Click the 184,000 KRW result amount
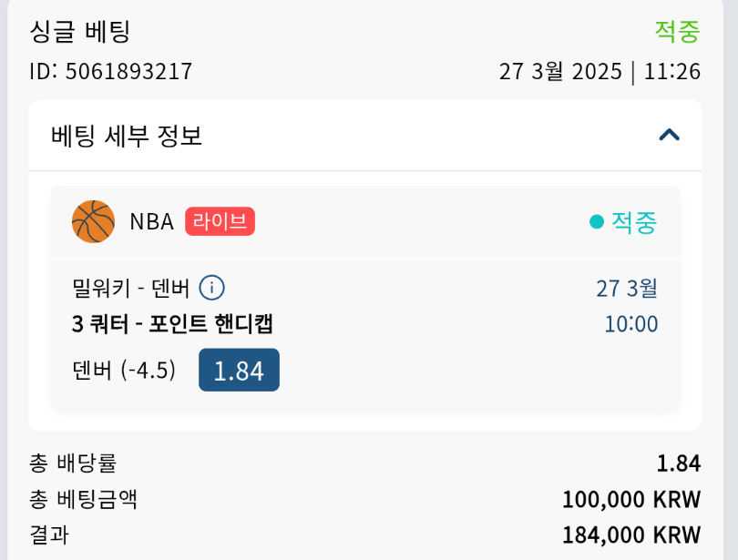The image size is (738, 560). click(x=631, y=535)
